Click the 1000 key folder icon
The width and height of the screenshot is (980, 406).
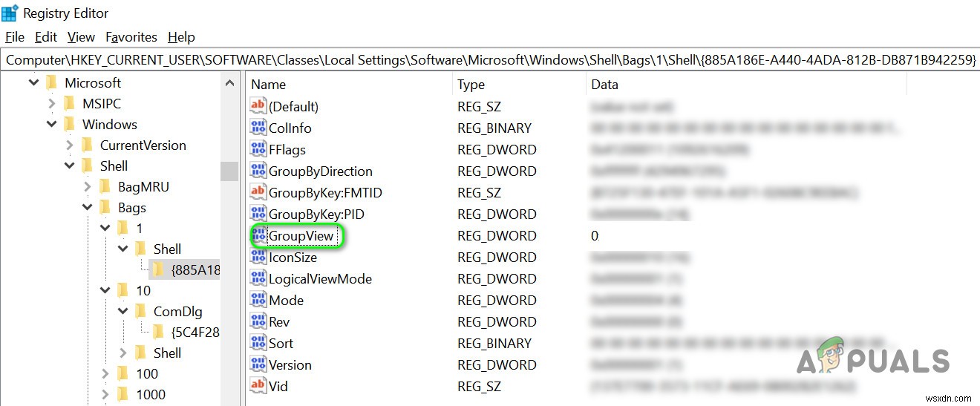[x=122, y=394]
